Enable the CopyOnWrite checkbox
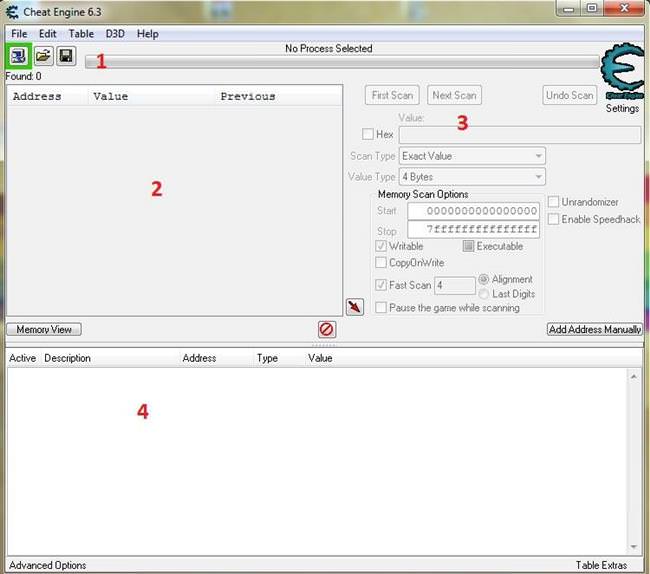The image size is (650, 574). pyautogui.click(x=381, y=262)
